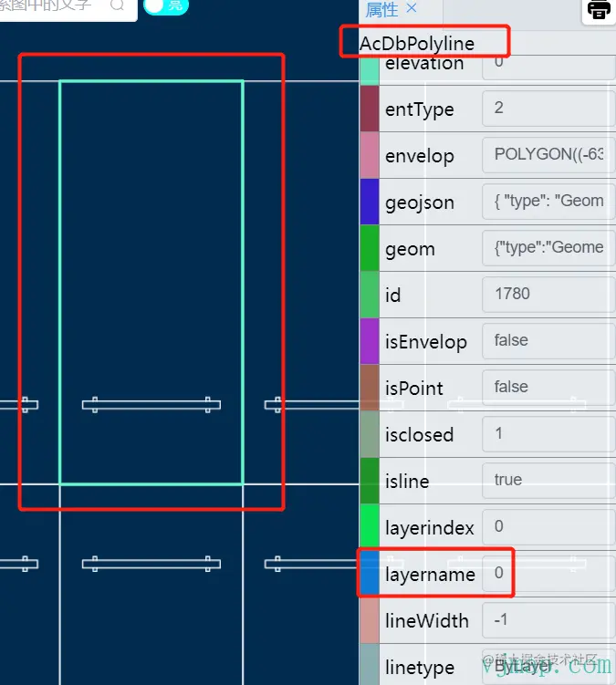
Task: Click the id property label
Action: click(392, 295)
